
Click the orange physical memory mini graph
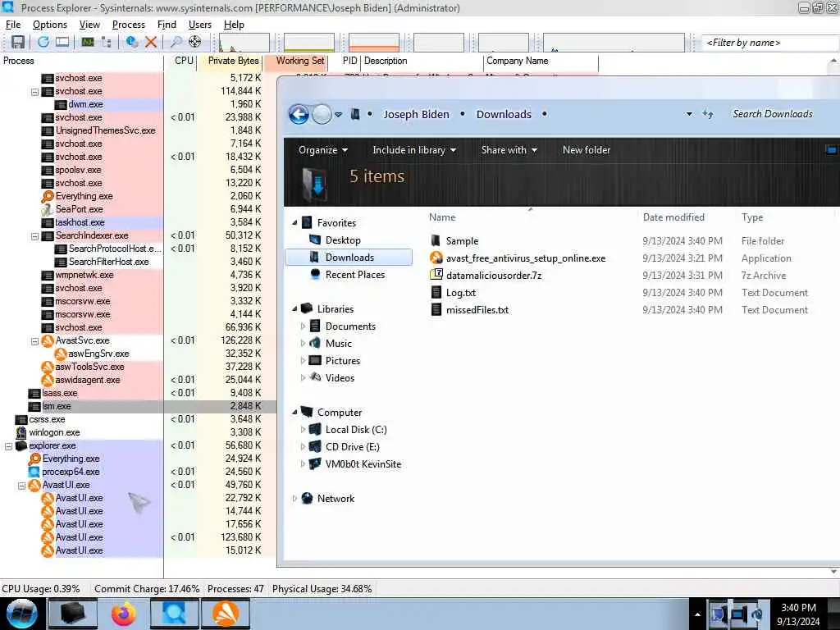point(374,43)
